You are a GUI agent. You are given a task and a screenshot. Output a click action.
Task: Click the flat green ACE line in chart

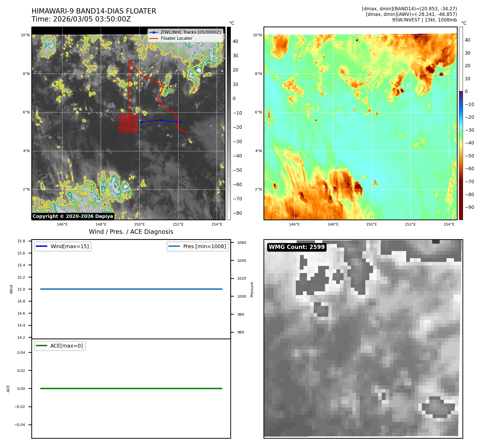click(x=131, y=388)
